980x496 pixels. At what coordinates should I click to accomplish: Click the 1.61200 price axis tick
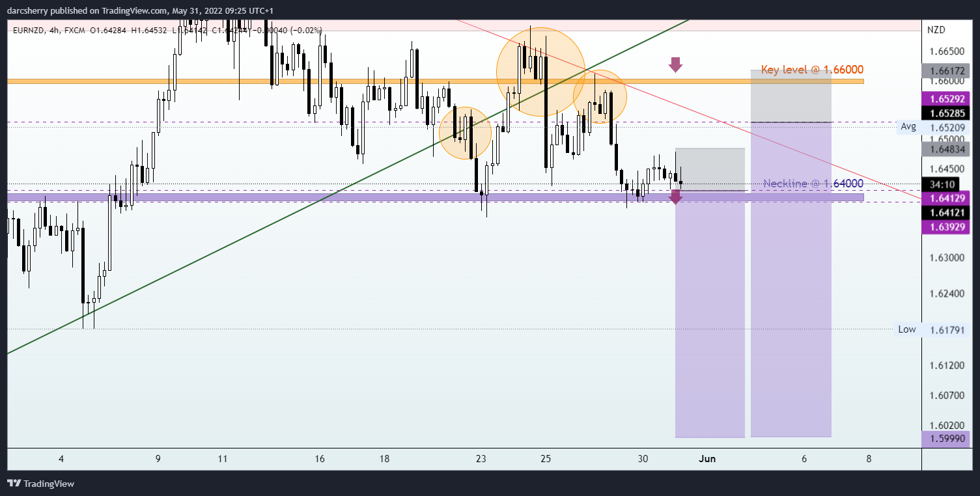(x=946, y=365)
